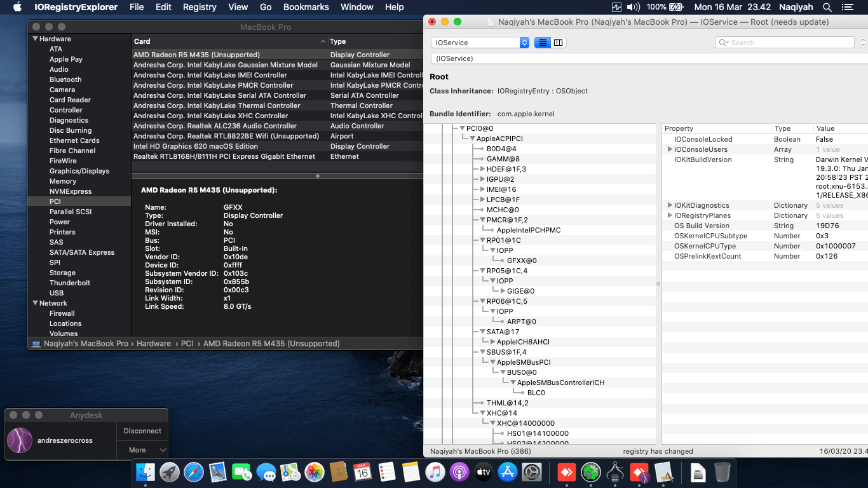Screen dimensions: 868x488
Task: Open Finder from the dock
Action: pyautogui.click(x=146, y=472)
